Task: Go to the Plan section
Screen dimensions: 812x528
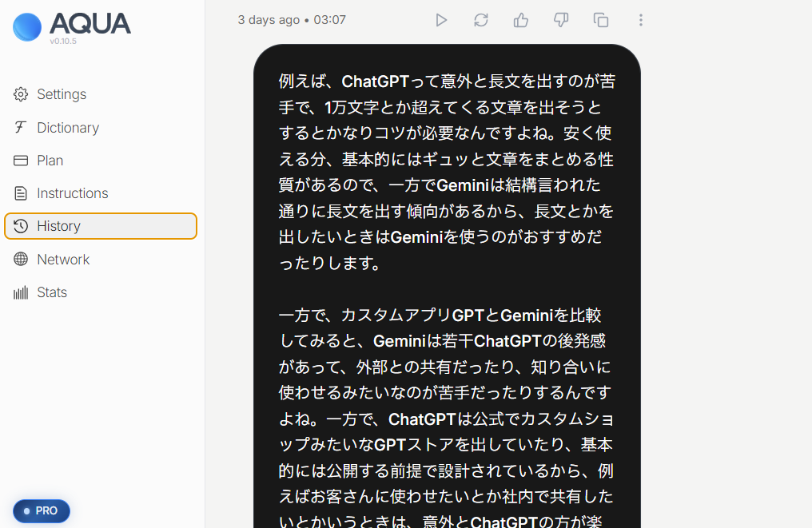Action: click(50, 161)
